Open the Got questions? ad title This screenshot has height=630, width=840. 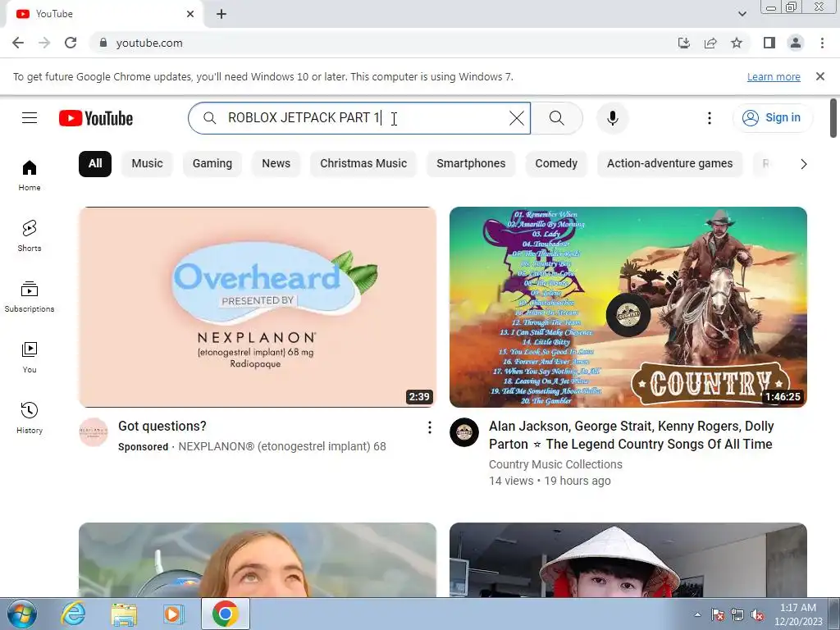coord(162,426)
